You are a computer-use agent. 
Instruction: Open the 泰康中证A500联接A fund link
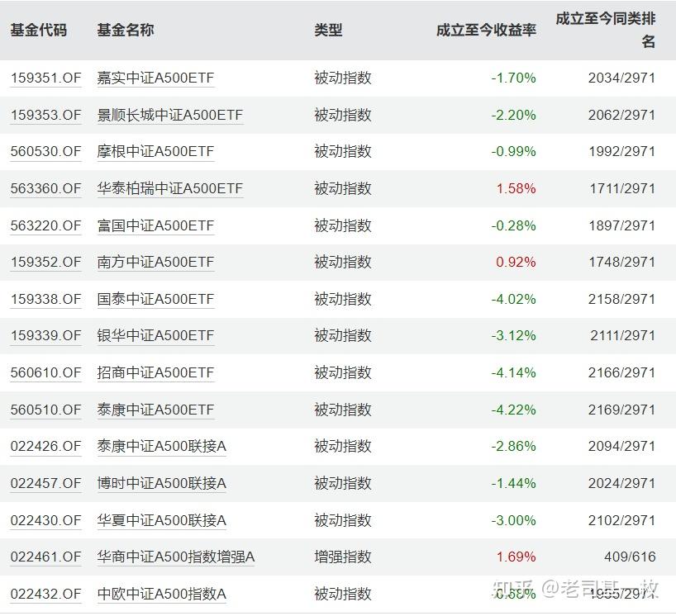tap(160, 446)
